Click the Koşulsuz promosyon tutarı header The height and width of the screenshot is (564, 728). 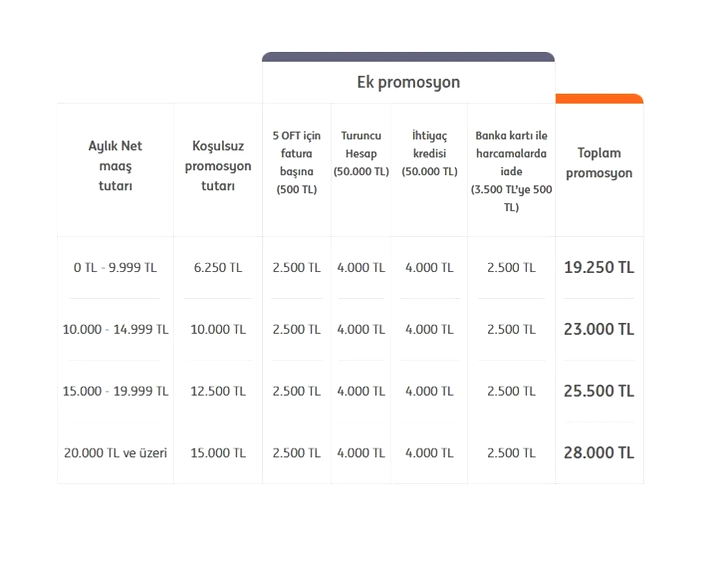pos(218,166)
